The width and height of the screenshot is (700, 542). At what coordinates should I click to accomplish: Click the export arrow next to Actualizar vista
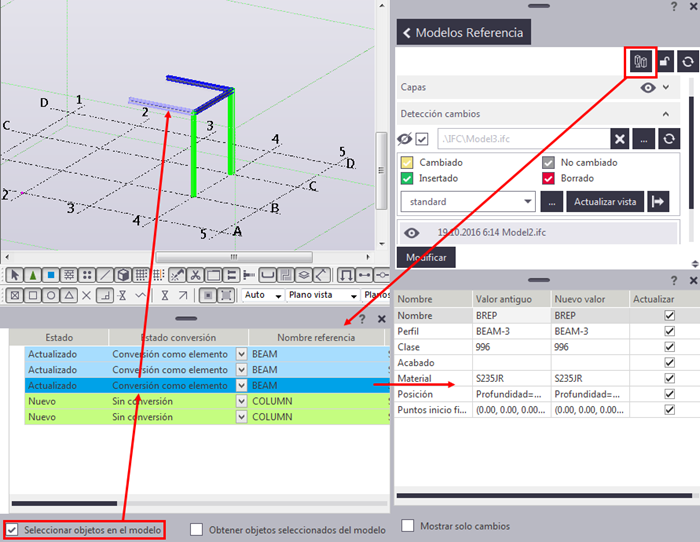[658, 201]
